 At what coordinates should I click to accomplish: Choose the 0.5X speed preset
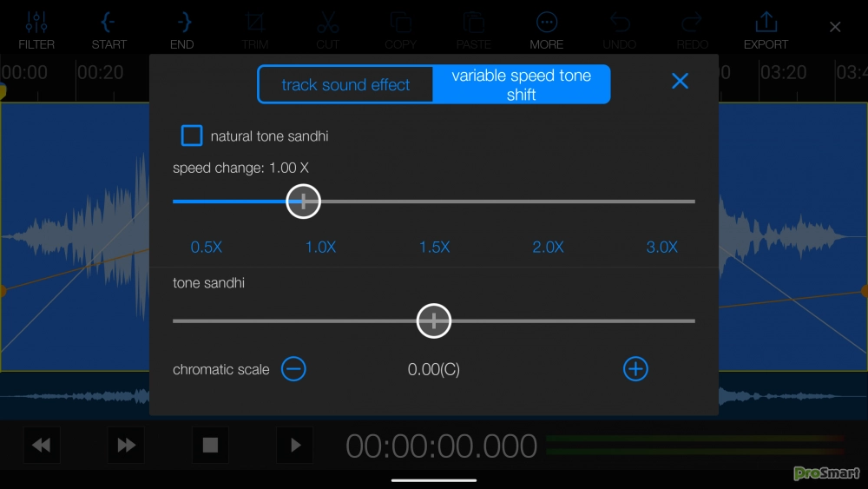coord(207,248)
